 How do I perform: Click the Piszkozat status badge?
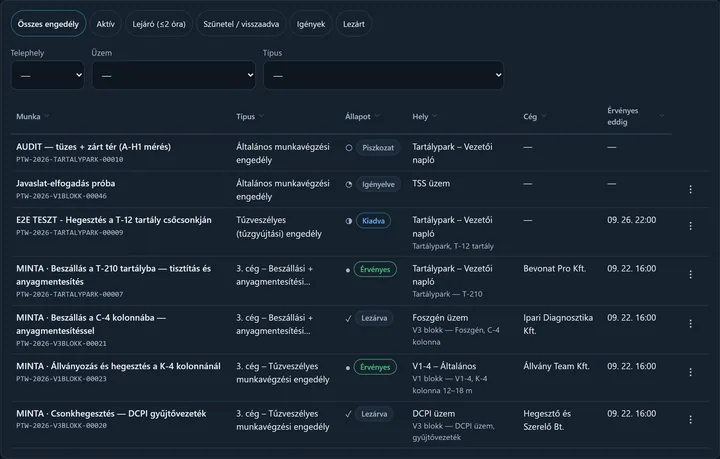pyautogui.click(x=378, y=148)
